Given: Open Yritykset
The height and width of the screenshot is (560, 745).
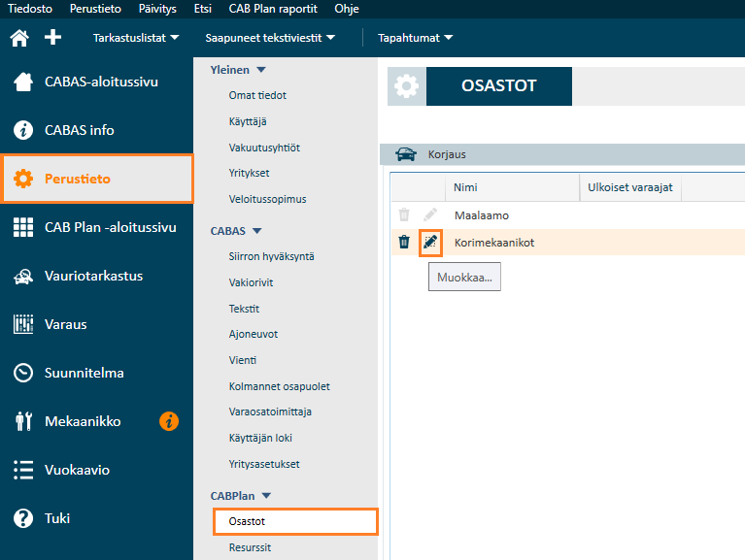Looking at the screenshot, I should (249, 173).
